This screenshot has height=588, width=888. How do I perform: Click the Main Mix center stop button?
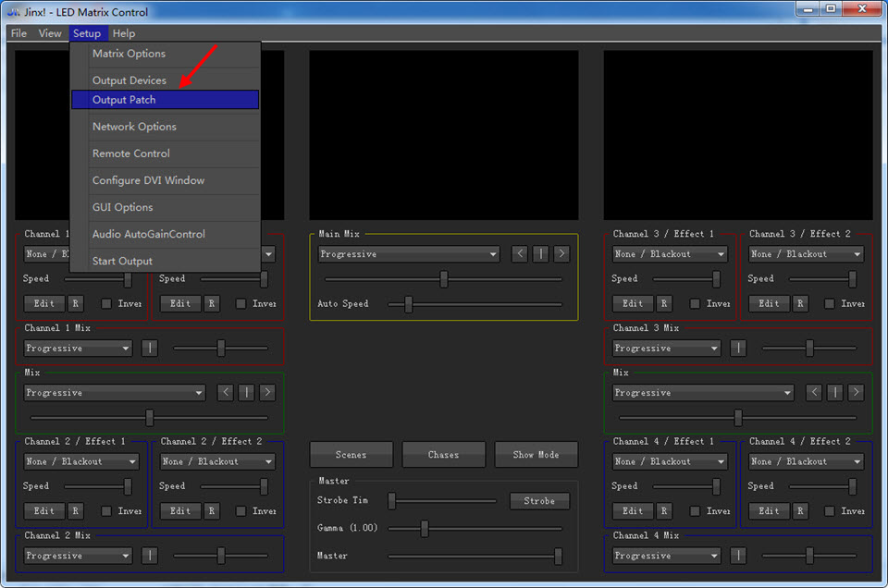540,253
